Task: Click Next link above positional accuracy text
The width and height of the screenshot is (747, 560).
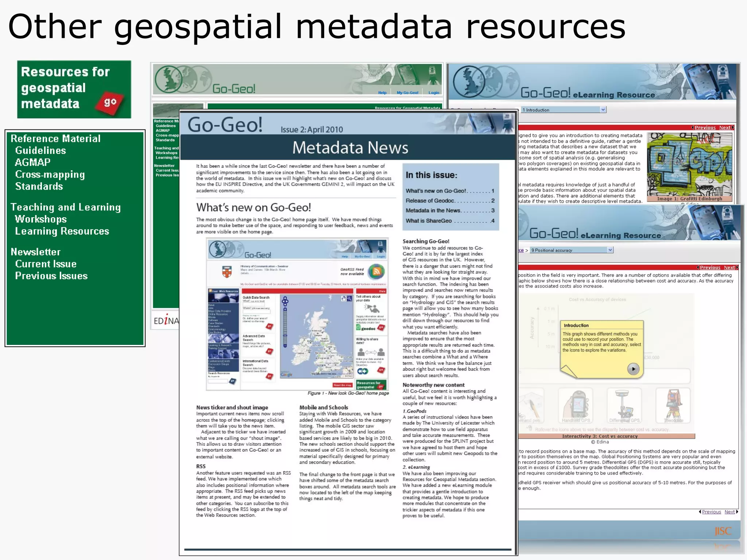Action: pyautogui.click(x=730, y=268)
